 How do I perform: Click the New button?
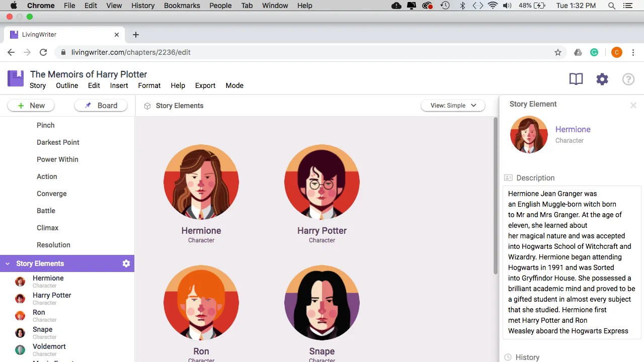[31, 106]
